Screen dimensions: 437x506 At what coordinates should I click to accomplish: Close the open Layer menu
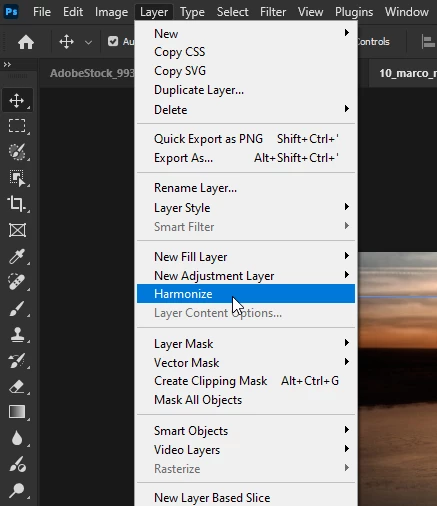[154, 12]
